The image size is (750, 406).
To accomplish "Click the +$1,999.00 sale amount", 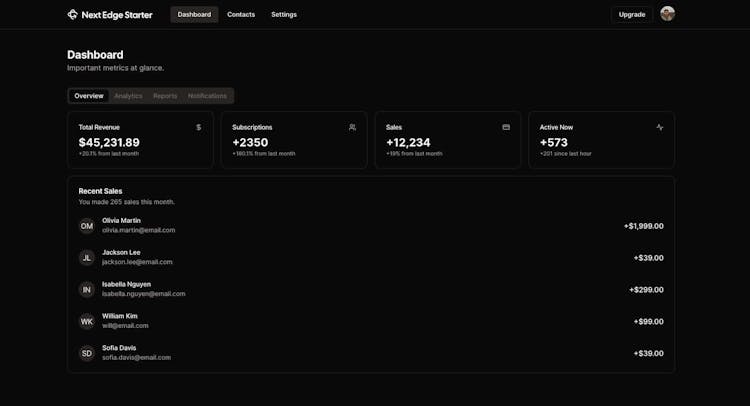I will pyautogui.click(x=643, y=226).
